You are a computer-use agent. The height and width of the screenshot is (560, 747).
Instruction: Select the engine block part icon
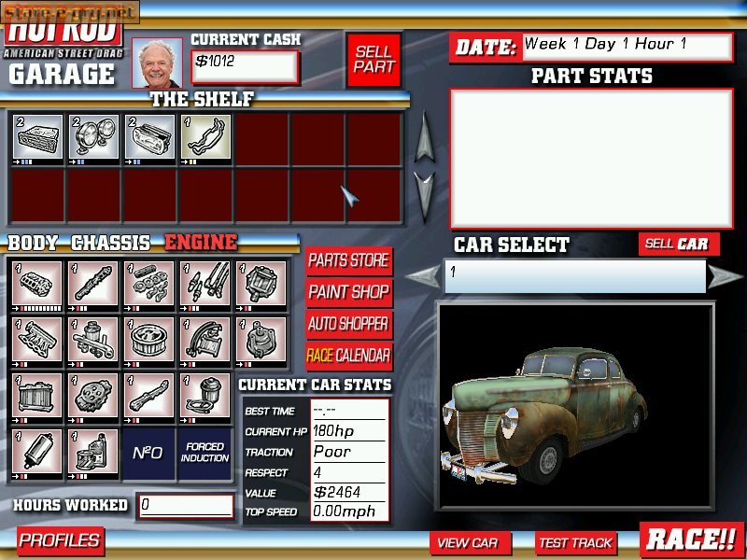[37, 282]
